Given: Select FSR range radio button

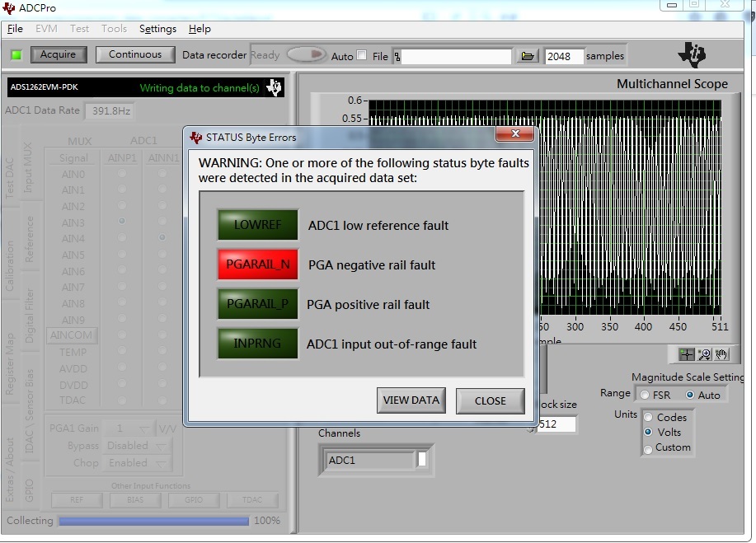Looking at the screenshot, I should [645, 395].
